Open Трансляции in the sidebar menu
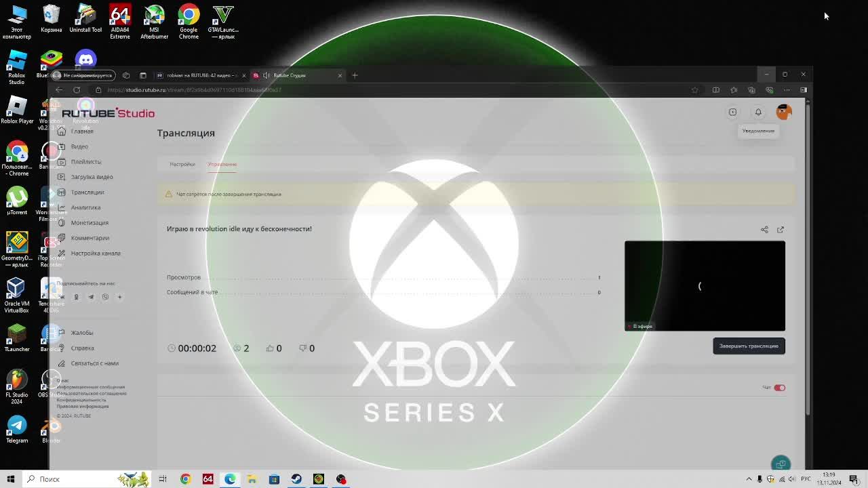Viewport: 868px width, 488px height. [x=87, y=192]
